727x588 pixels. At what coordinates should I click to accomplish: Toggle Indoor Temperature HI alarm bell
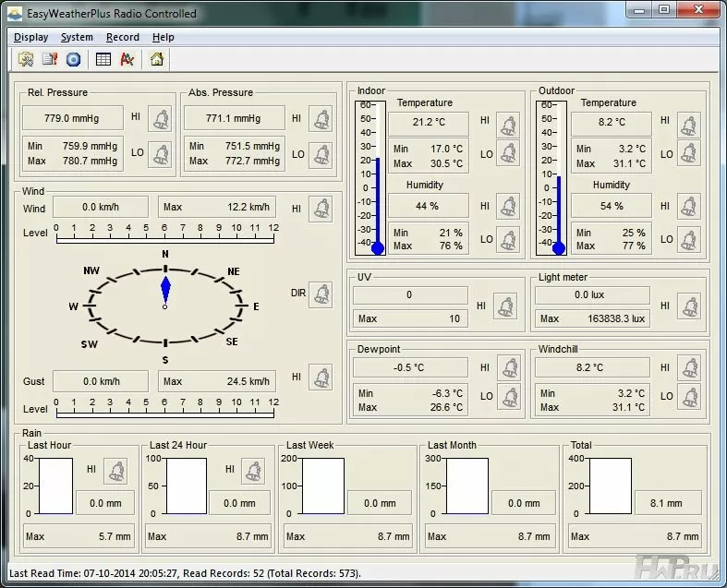tap(508, 125)
